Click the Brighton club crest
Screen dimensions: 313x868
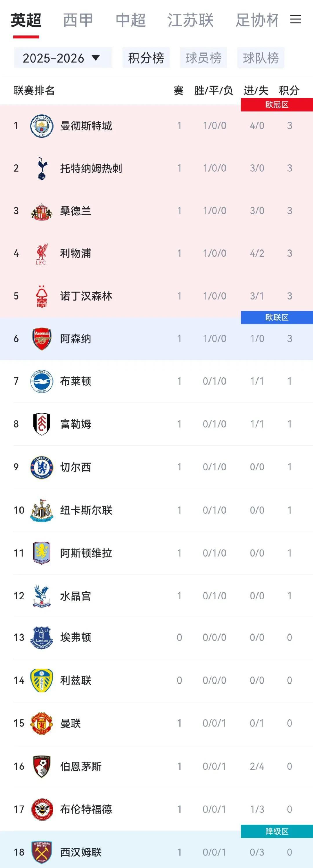pyautogui.click(x=41, y=381)
